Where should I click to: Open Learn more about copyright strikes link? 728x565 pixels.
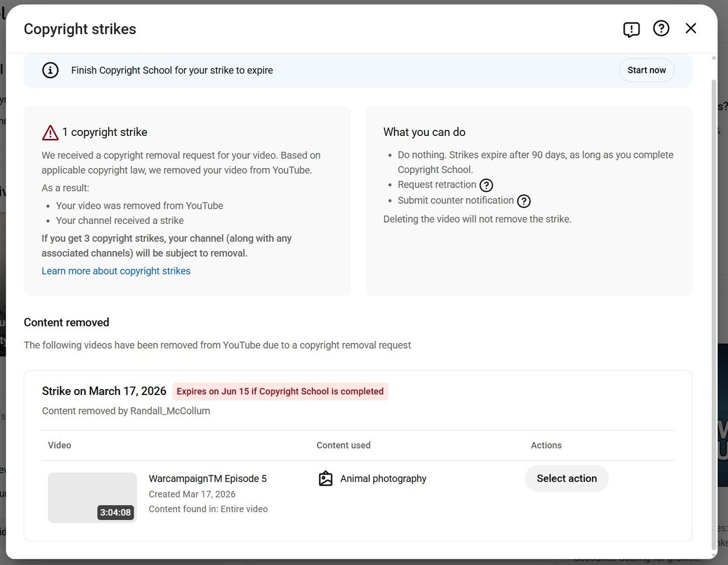116,271
